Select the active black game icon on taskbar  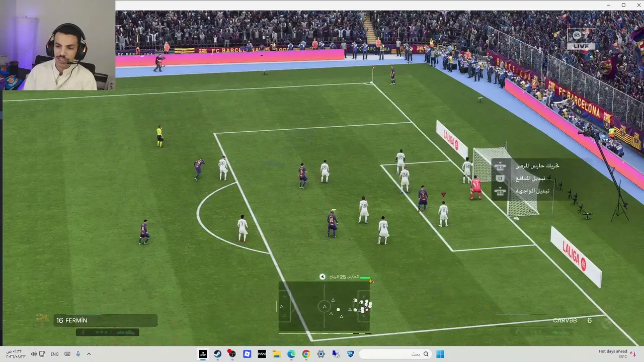[203, 354]
